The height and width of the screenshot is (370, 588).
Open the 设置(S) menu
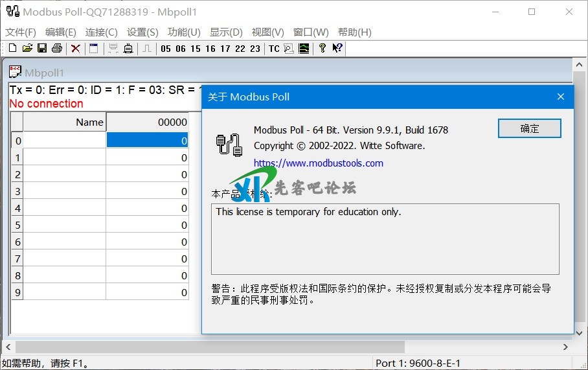click(142, 32)
